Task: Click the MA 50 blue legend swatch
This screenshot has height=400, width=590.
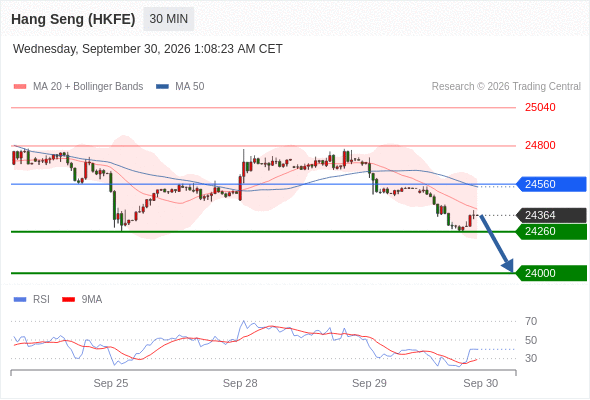Action: click(x=162, y=87)
